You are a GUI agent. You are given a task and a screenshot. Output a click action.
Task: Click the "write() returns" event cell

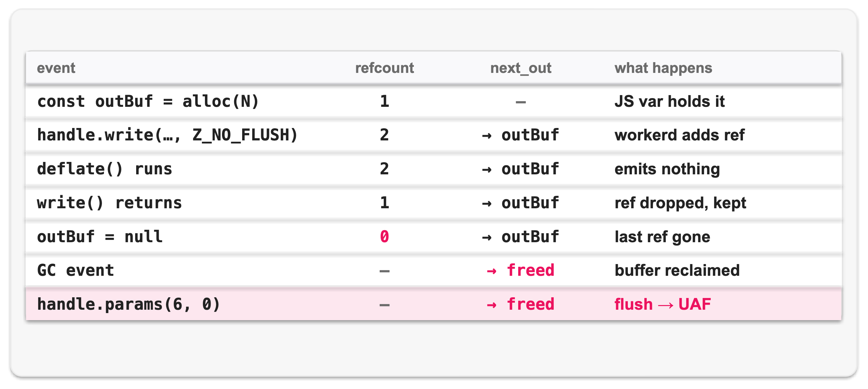(110, 203)
